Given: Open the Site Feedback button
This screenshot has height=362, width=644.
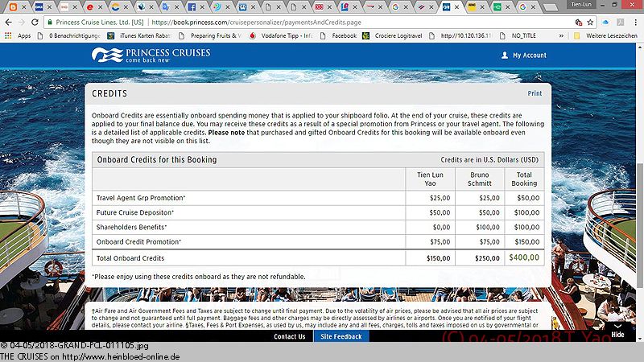Looking at the screenshot, I should 341,336.
